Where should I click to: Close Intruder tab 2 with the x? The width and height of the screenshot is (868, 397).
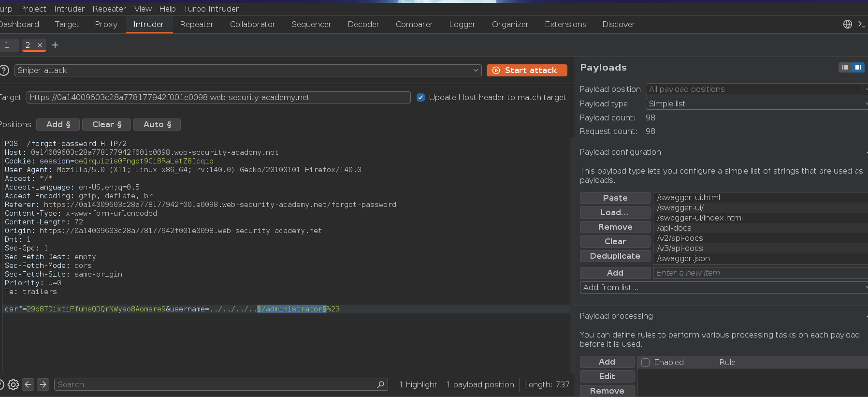point(40,45)
